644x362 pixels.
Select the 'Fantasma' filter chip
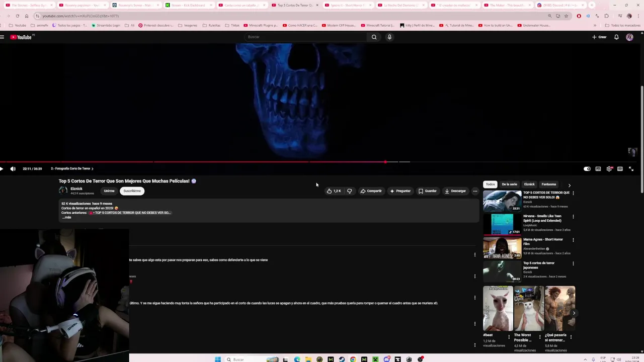tap(548, 184)
